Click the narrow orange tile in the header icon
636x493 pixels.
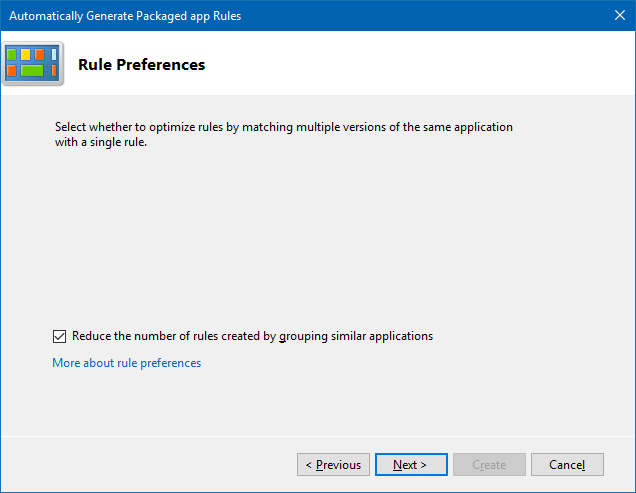click(54, 71)
